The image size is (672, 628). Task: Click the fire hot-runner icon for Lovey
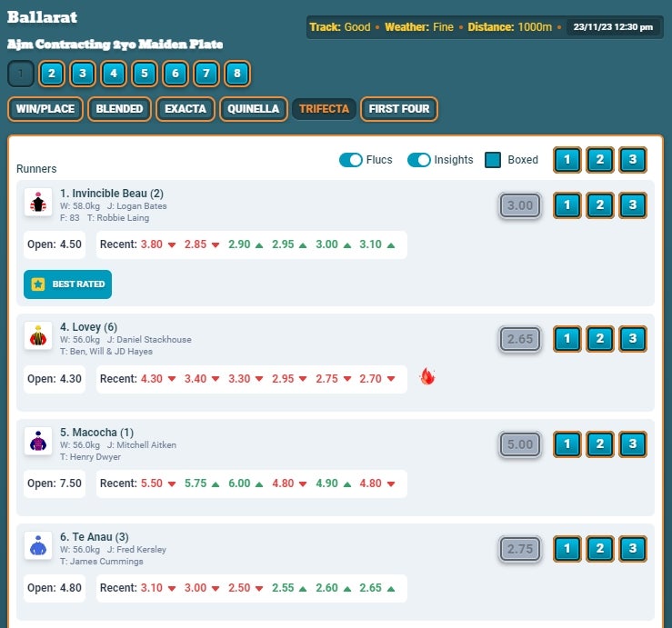[x=427, y=377]
